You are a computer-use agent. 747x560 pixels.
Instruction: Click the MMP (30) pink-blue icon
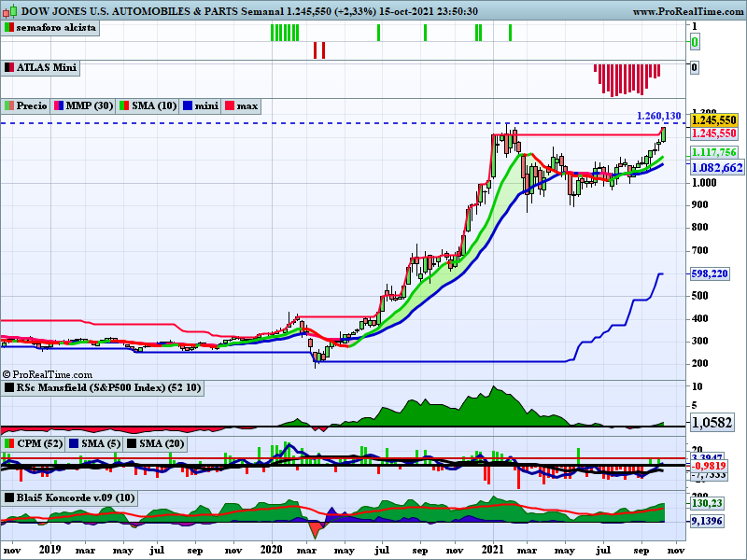[x=59, y=105]
